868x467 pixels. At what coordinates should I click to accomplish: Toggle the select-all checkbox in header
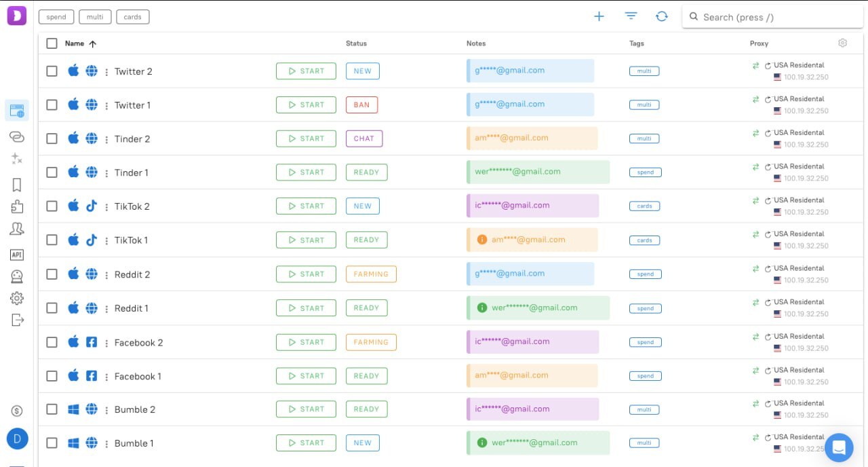pos(52,43)
